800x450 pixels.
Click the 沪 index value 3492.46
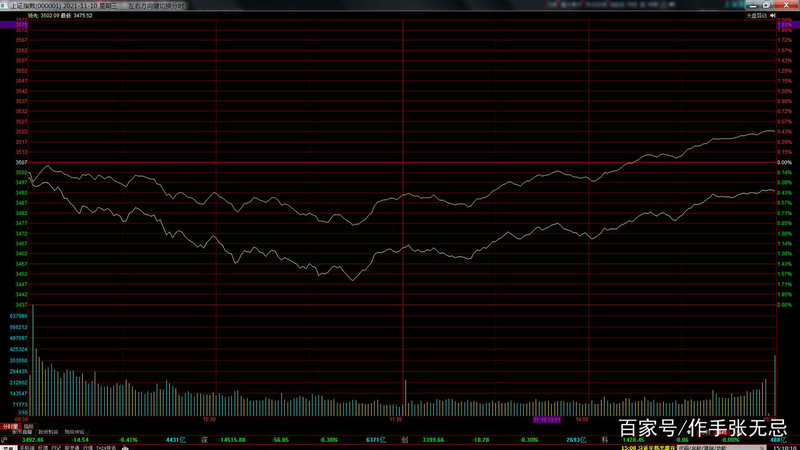(x=32, y=438)
